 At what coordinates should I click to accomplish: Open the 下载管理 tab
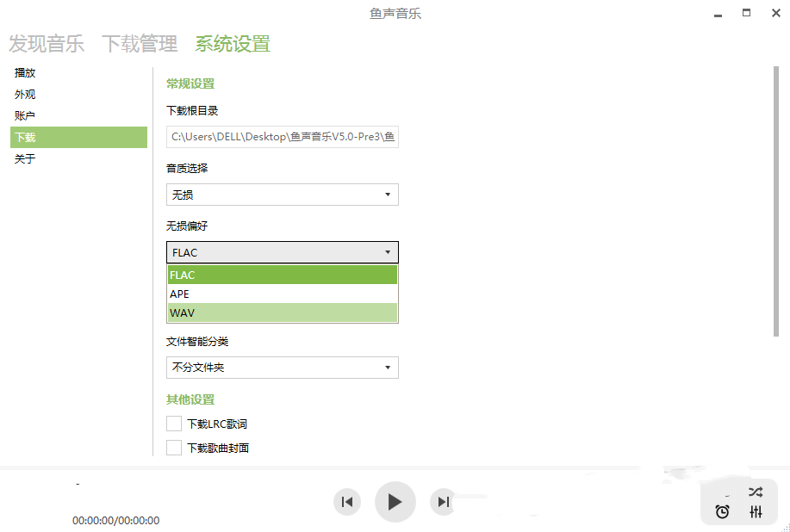(x=140, y=44)
